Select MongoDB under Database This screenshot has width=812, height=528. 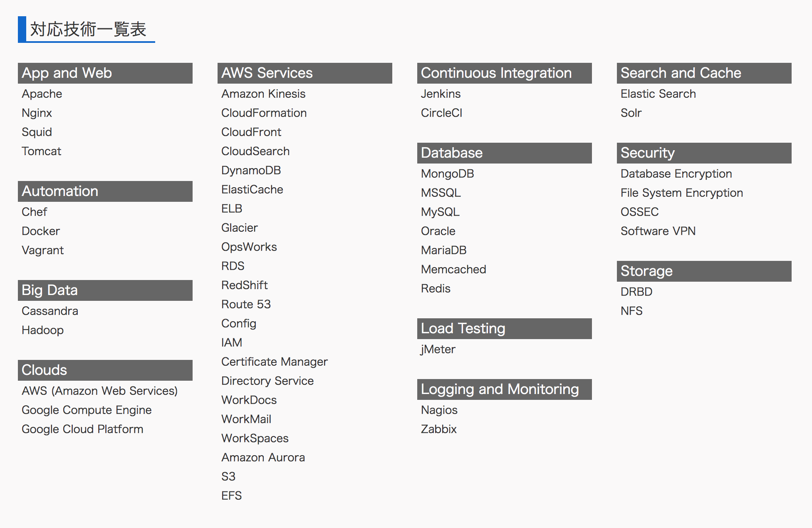coord(447,174)
